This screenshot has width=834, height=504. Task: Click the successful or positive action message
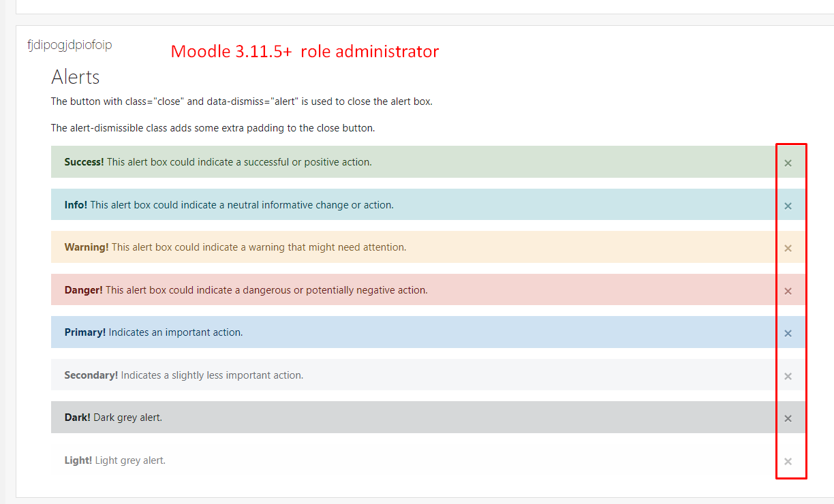(239, 162)
